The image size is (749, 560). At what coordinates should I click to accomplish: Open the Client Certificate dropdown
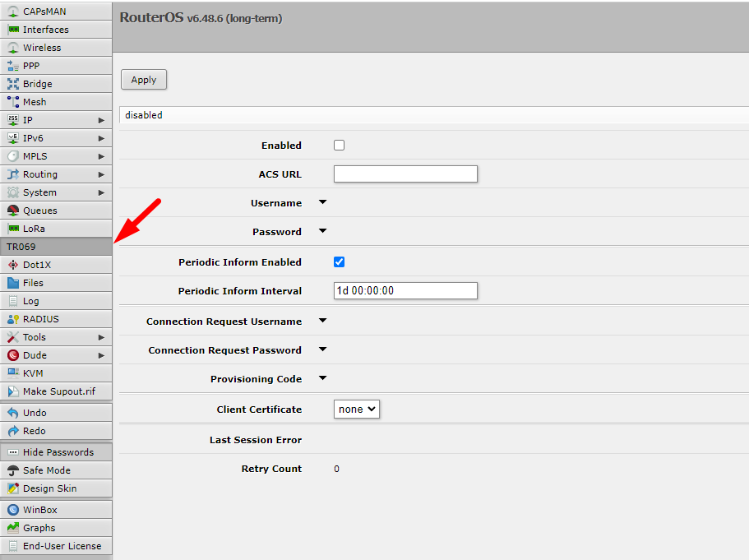(357, 409)
